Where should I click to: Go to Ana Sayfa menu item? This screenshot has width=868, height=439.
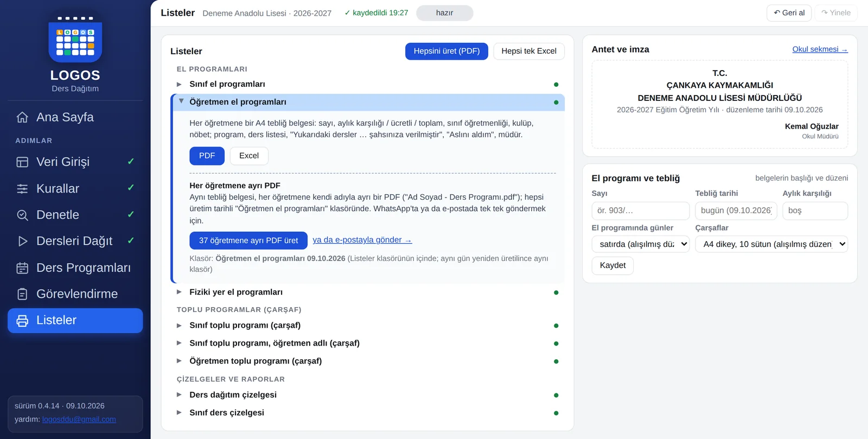click(x=75, y=117)
